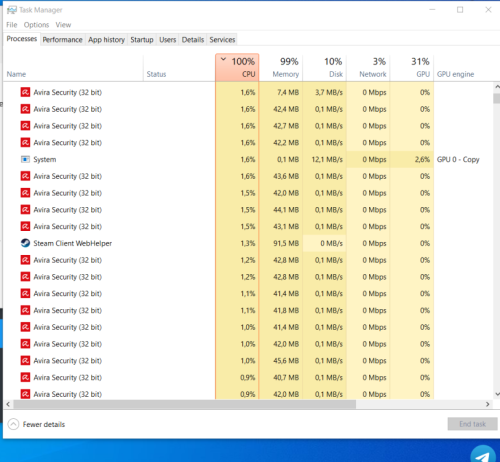Click the 91,5 MB memory value

(286, 243)
